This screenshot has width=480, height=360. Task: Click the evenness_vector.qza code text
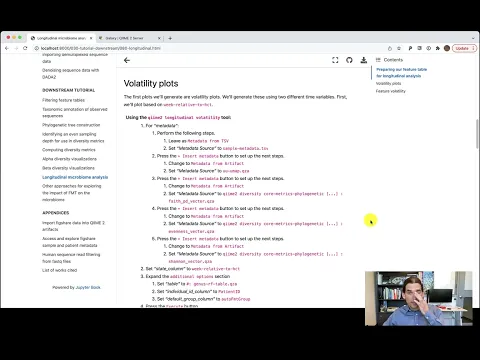(x=191, y=231)
